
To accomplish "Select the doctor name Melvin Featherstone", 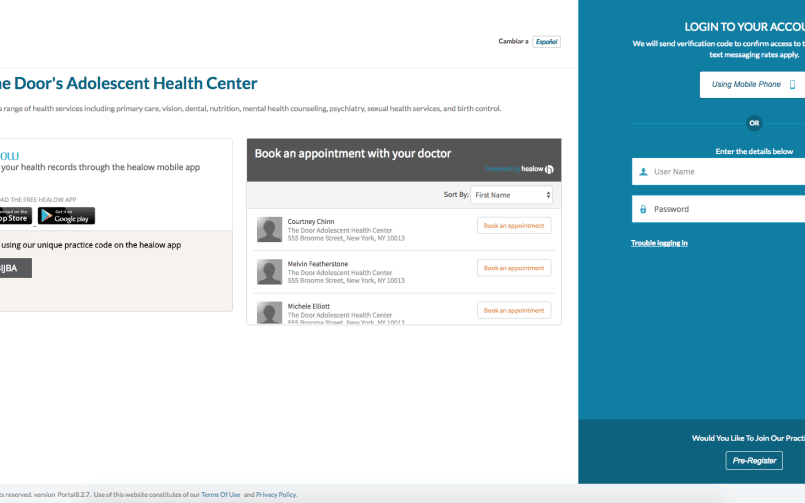I will coord(318,264).
